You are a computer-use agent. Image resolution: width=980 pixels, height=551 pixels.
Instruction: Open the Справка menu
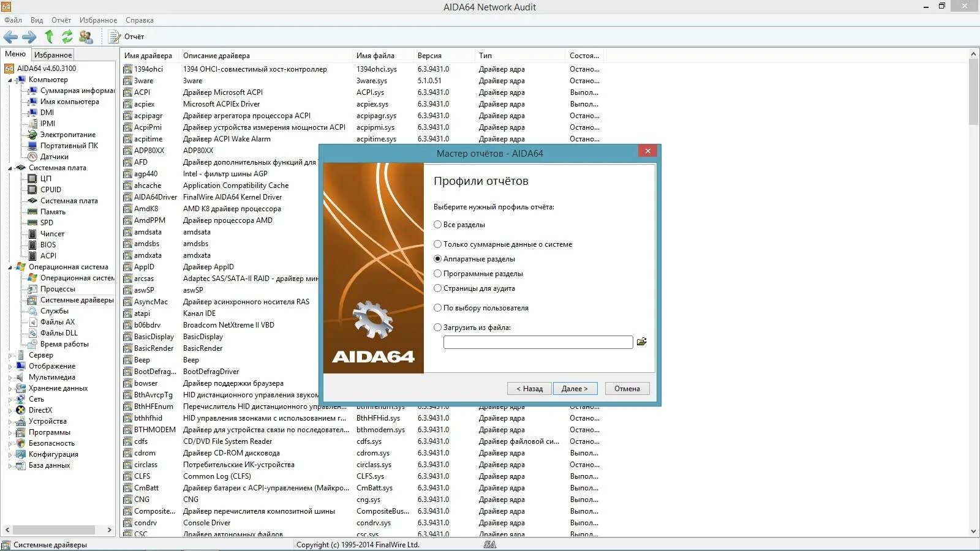[x=140, y=20]
